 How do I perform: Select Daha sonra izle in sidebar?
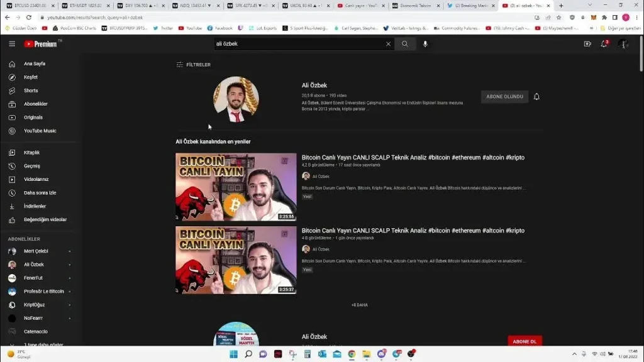tap(40, 193)
